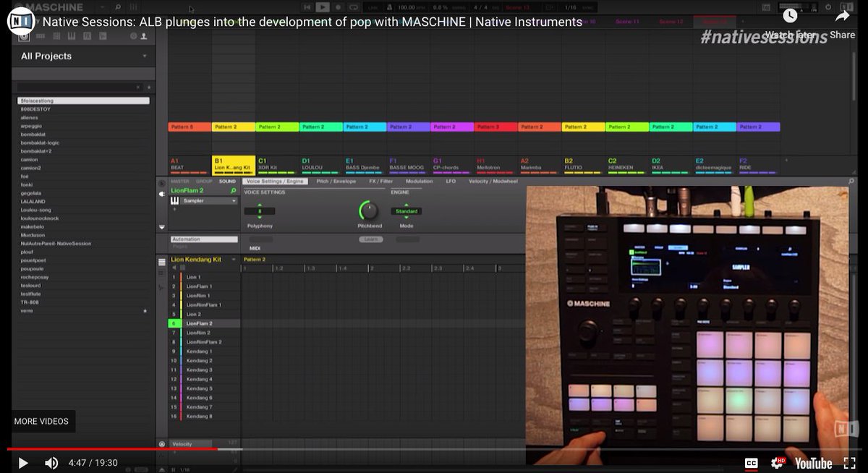Open FX / Filter tab
Viewport: 868px width, 473px height.
click(380, 181)
